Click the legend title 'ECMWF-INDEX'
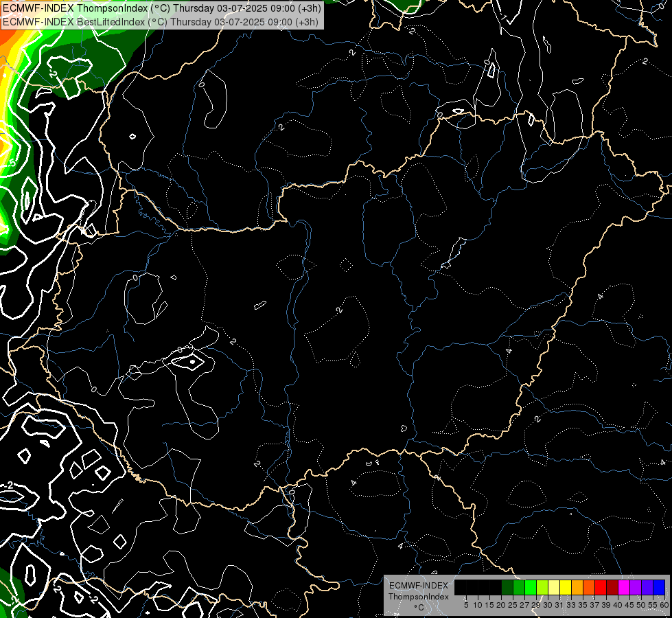The width and height of the screenshot is (672, 618). click(419, 586)
